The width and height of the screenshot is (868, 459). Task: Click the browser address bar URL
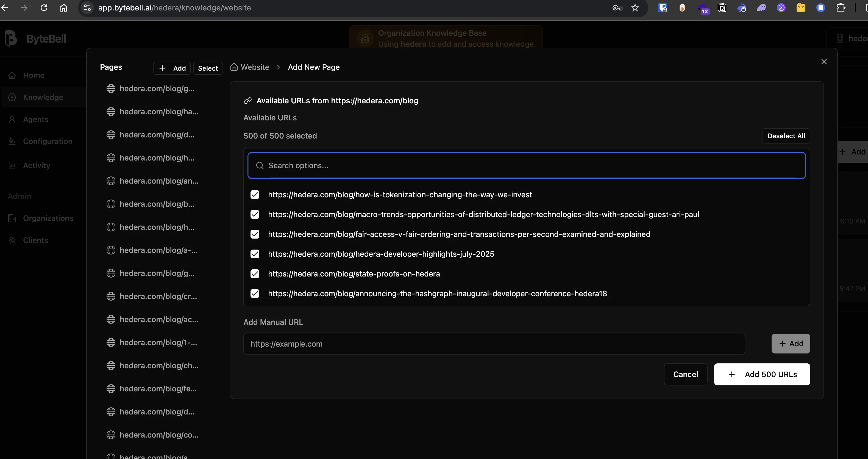(174, 7)
